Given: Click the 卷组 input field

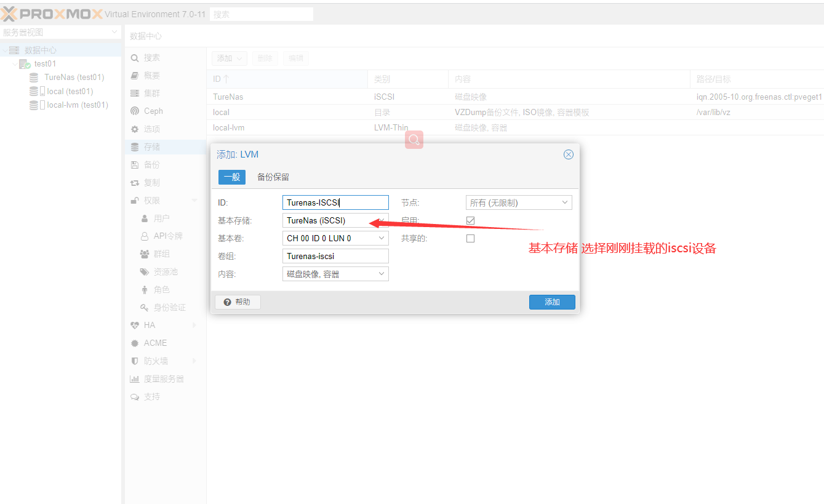Looking at the screenshot, I should [335, 256].
